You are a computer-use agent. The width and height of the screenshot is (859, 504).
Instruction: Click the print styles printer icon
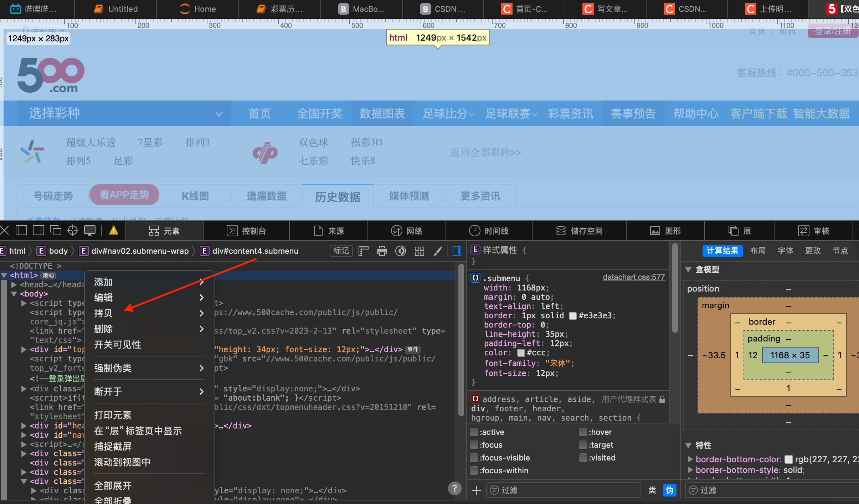382,251
